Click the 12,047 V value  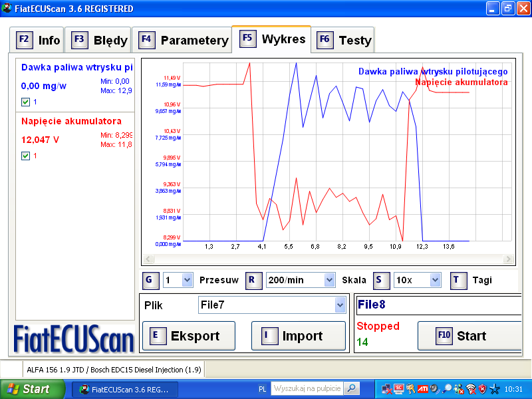point(40,140)
